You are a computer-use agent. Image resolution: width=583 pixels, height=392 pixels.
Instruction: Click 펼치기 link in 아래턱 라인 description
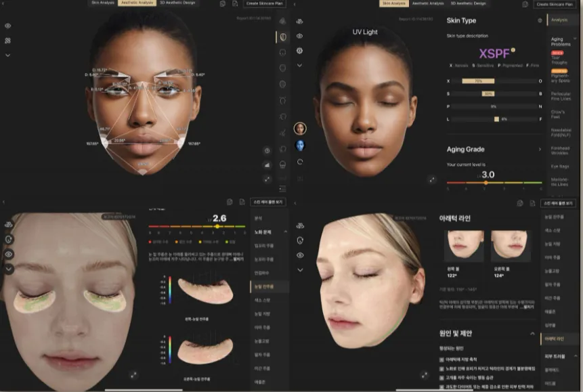point(528,307)
